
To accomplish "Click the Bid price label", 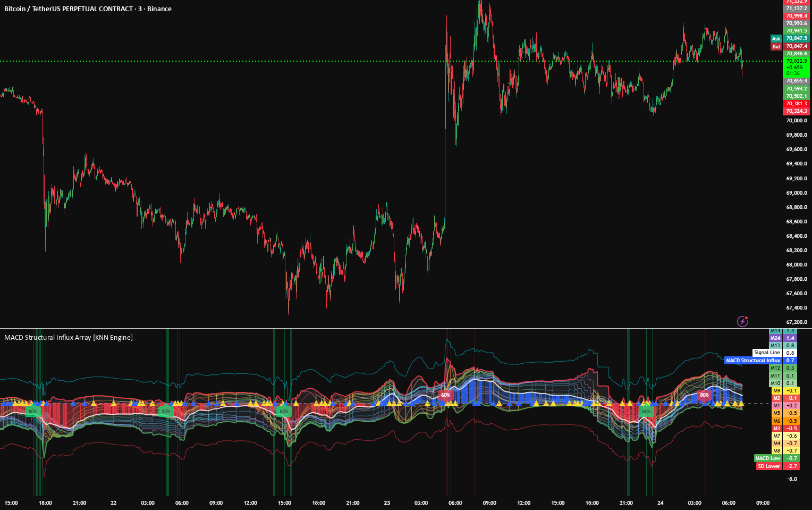I will 776,46.
